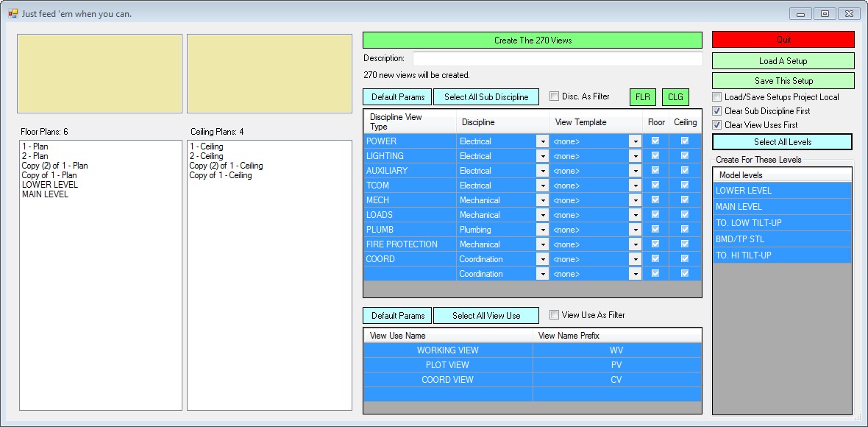Viewport: 868px width, 427px height.
Task: Click Model levels column header
Action: click(782, 175)
